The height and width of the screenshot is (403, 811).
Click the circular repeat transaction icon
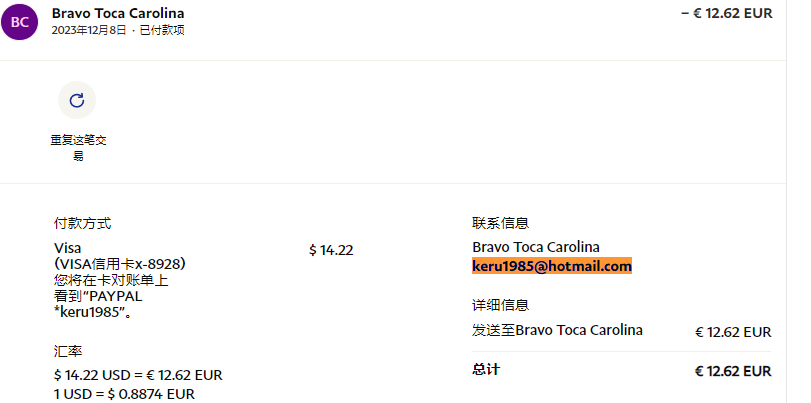(x=77, y=100)
